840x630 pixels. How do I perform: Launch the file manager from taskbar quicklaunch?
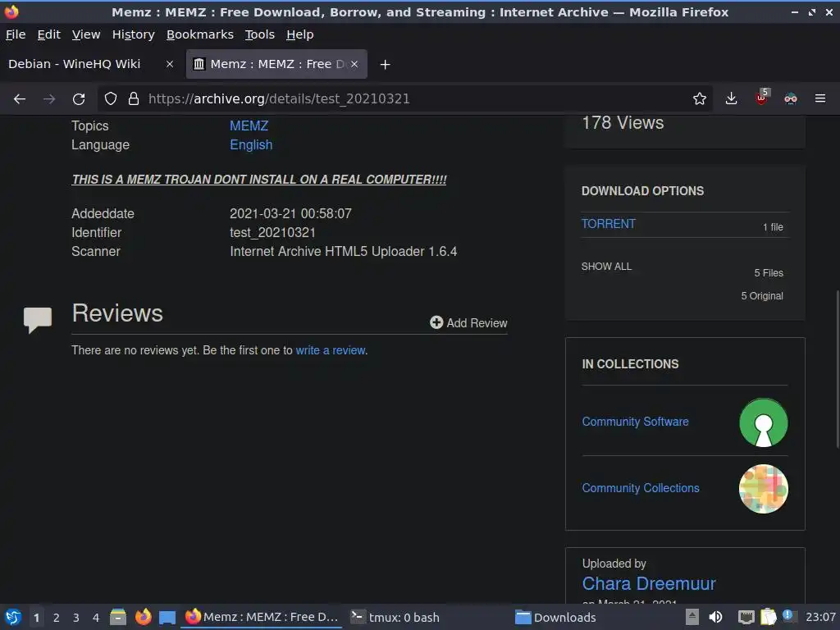point(118,617)
